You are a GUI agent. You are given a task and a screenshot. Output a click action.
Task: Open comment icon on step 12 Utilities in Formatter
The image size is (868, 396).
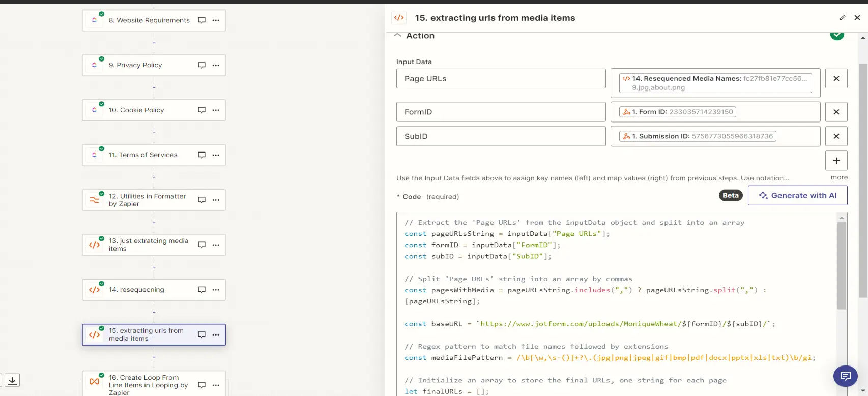pos(201,200)
